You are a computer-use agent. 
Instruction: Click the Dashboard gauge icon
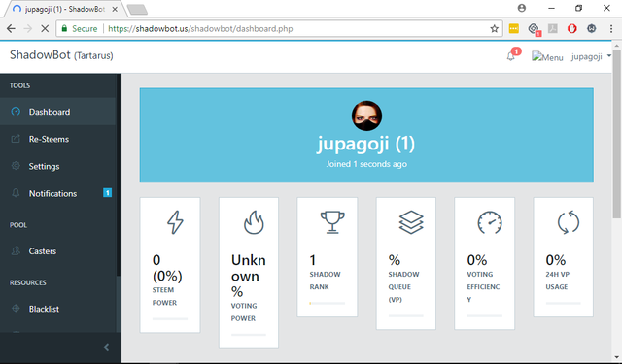(x=16, y=112)
